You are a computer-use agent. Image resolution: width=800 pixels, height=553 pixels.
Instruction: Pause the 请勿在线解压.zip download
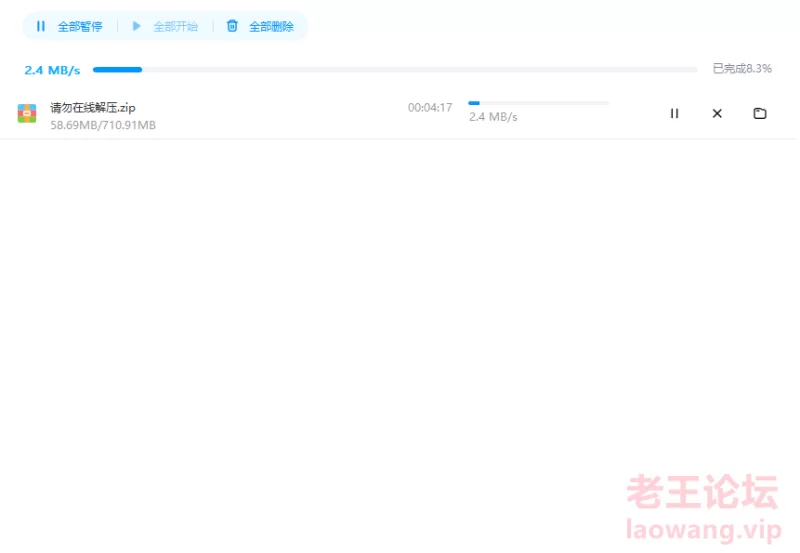[674, 113]
